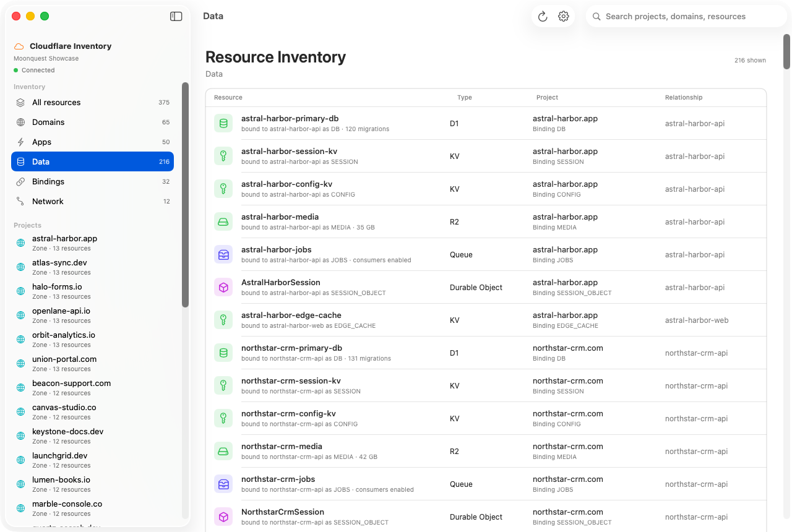Click the globe icon beside atlas-sync.dev

20,267
